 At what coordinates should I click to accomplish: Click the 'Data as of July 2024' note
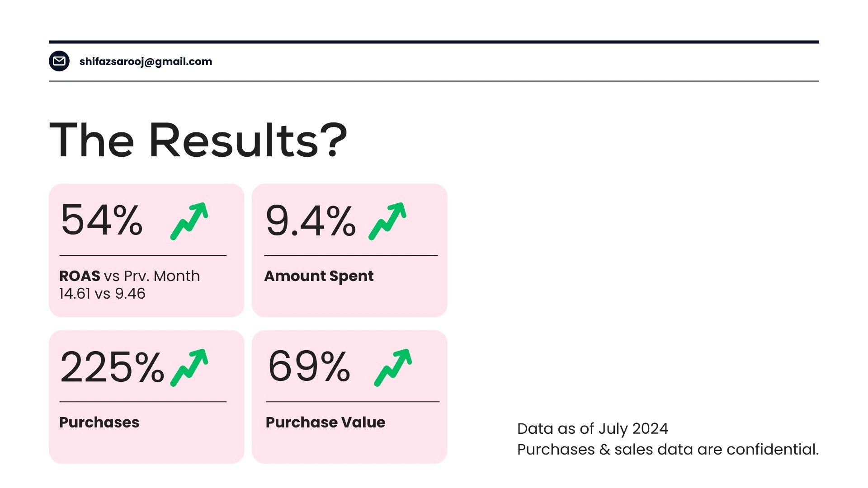click(593, 429)
